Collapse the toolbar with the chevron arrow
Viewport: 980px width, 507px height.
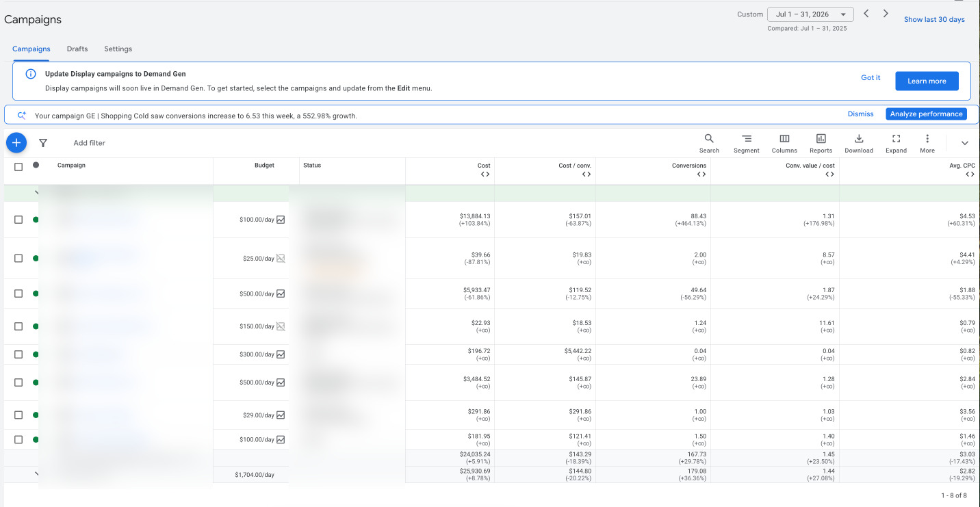[x=965, y=143]
